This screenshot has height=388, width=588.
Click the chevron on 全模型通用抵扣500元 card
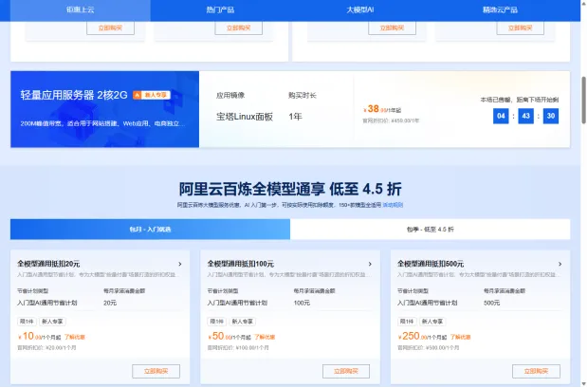pyautogui.click(x=560, y=264)
